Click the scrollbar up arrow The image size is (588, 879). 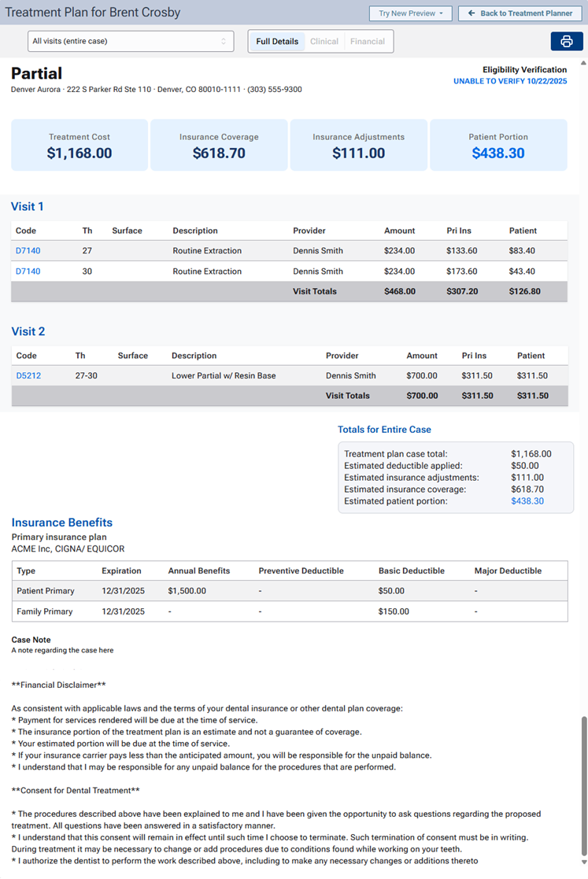tap(582, 63)
